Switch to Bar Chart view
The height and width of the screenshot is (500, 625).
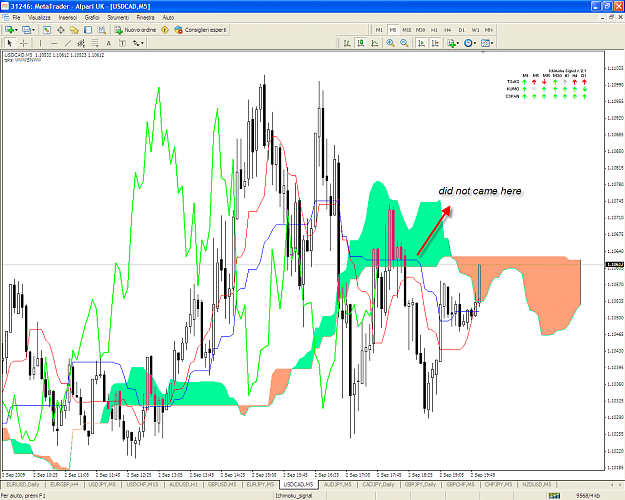[347, 43]
